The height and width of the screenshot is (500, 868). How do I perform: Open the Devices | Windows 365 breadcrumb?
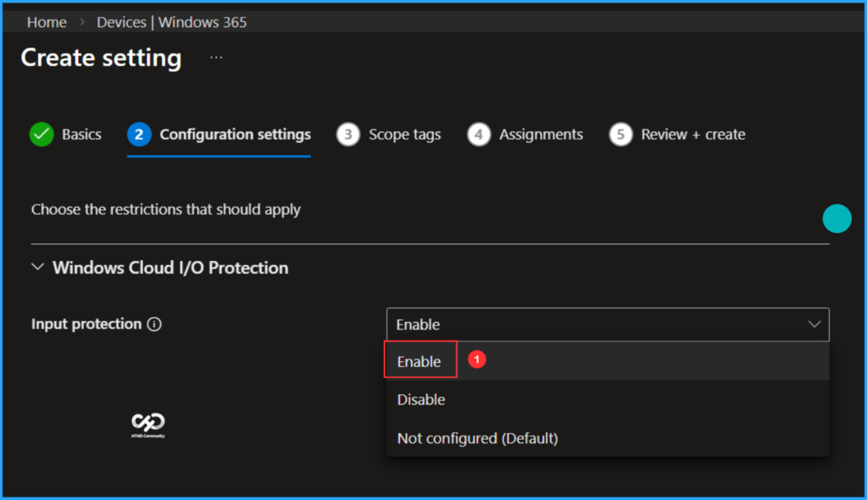coord(171,21)
